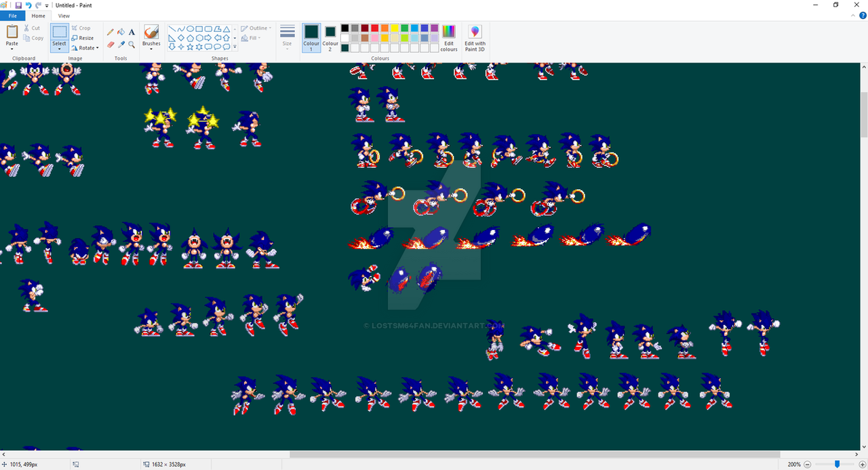Choose the Right arrow shape
The image size is (868, 470).
(208, 38)
